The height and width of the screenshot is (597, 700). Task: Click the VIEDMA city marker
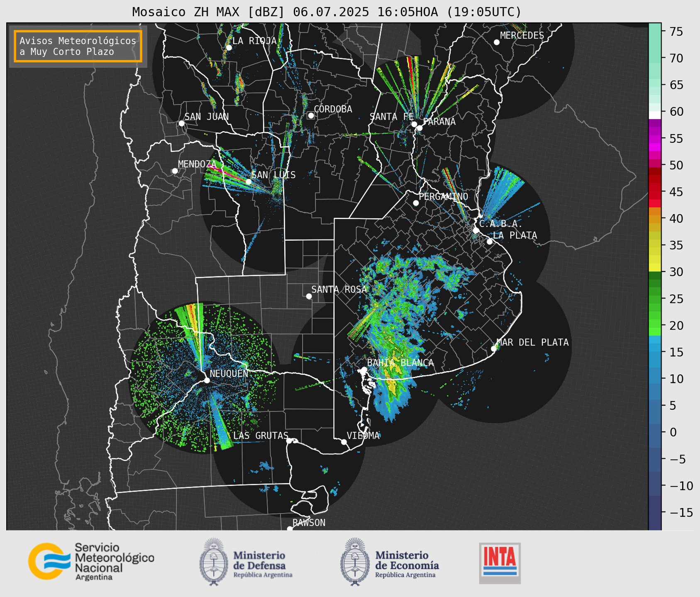[x=344, y=442]
